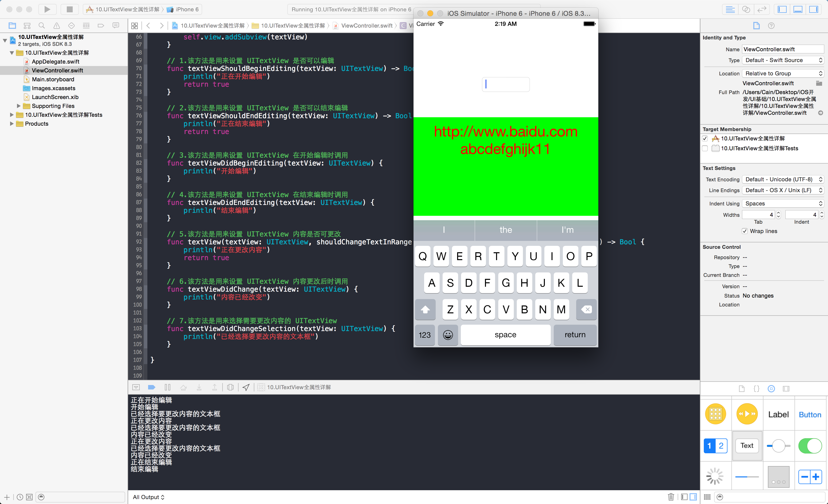Open the debug navigator icon

click(x=86, y=26)
